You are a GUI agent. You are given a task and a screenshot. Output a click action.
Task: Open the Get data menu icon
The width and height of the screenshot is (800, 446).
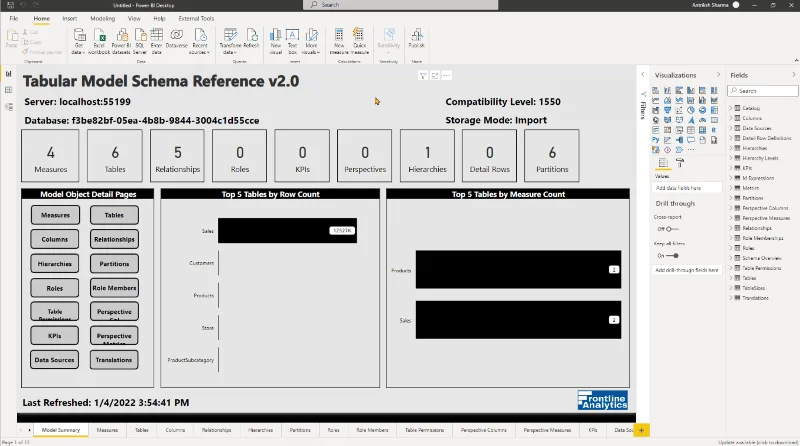click(x=79, y=36)
